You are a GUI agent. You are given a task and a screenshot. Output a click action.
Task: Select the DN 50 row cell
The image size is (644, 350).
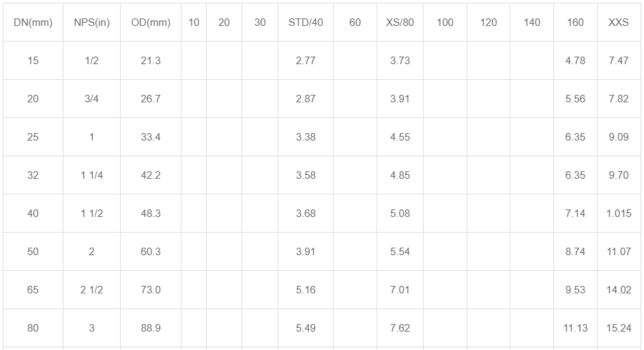[33, 251]
